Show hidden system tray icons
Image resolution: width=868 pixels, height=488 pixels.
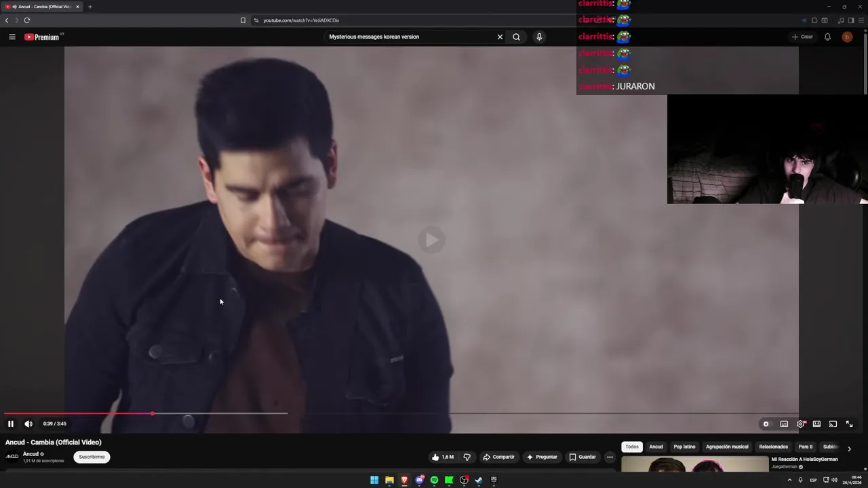789,480
